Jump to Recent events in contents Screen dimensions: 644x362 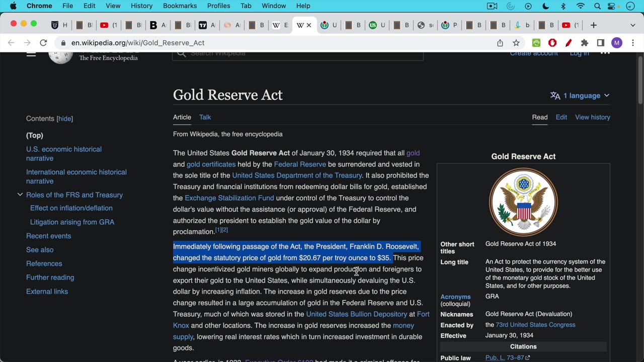[x=49, y=236]
